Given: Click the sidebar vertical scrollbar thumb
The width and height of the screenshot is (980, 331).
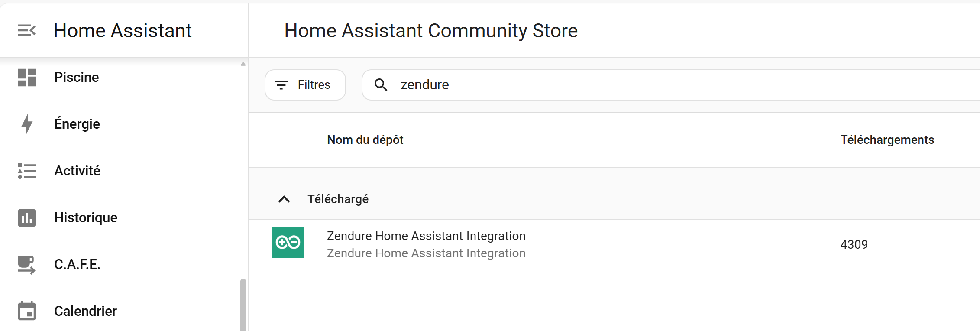Looking at the screenshot, I should coord(243,304).
